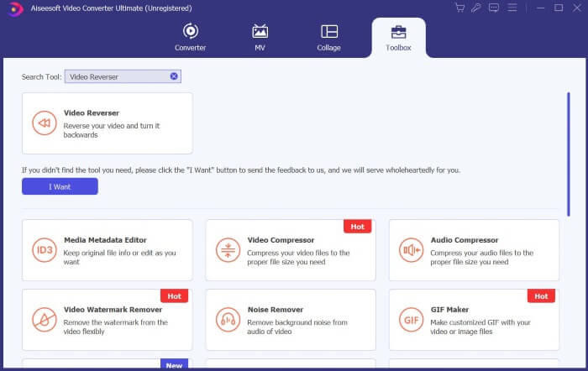The image size is (588, 371).
Task: Open Media Metadata Editor tool title
Action: pos(105,240)
